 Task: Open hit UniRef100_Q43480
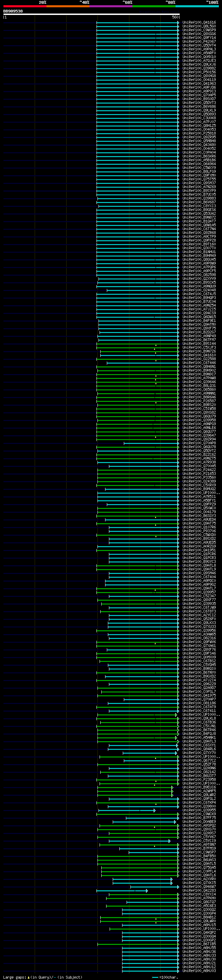point(199,145)
